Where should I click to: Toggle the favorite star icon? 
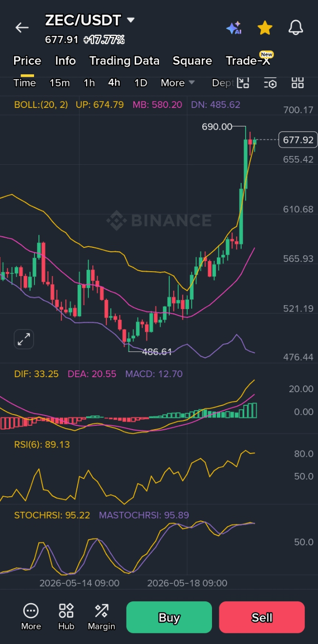(265, 28)
